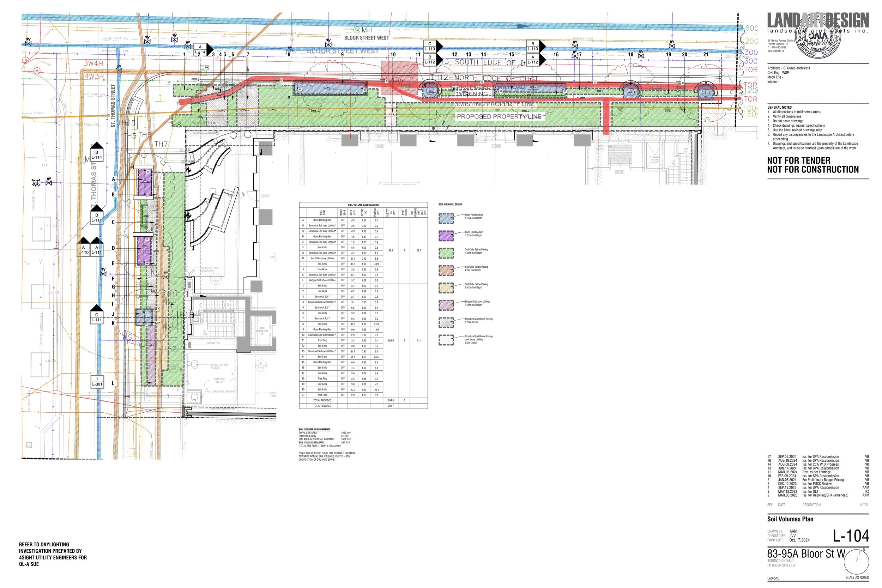Click the B L-111 section marker

click(x=97, y=215)
